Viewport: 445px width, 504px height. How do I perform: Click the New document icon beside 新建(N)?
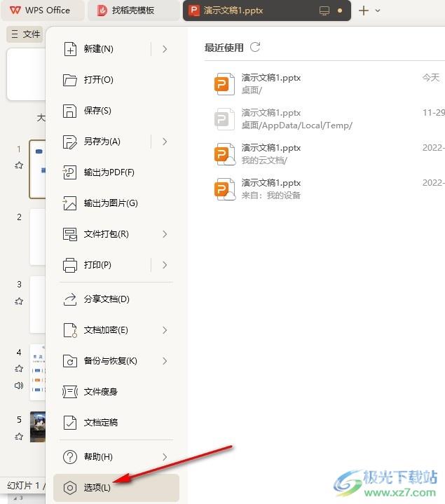(x=69, y=49)
